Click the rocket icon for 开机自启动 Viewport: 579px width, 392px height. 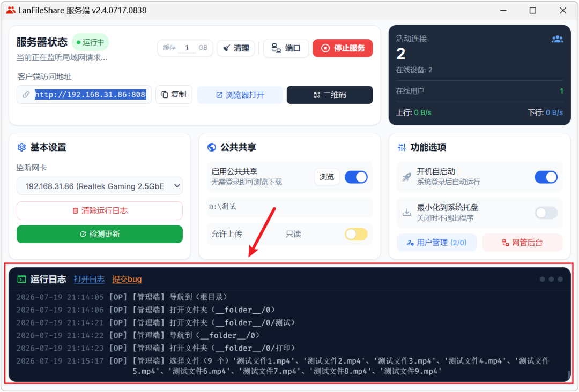tap(406, 177)
